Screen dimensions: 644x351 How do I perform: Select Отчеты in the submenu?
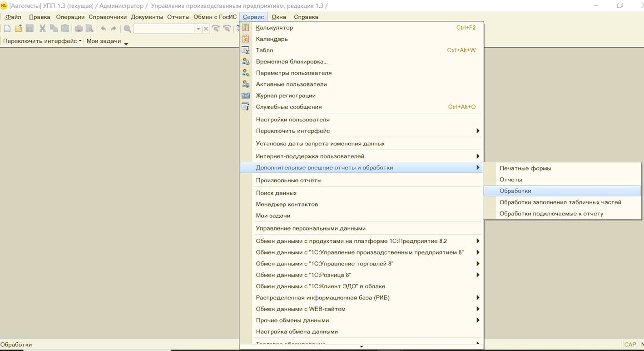(562, 180)
